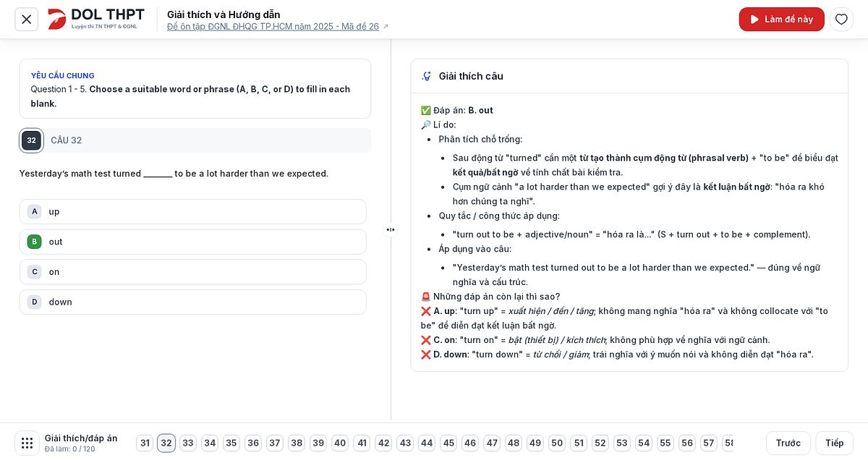The width and height of the screenshot is (868, 463).
Task: Jump to question 49
Action: (x=535, y=443)
